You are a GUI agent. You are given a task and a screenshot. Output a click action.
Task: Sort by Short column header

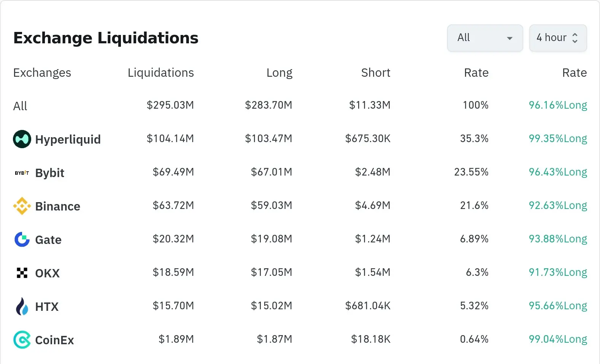pos(376,73)
